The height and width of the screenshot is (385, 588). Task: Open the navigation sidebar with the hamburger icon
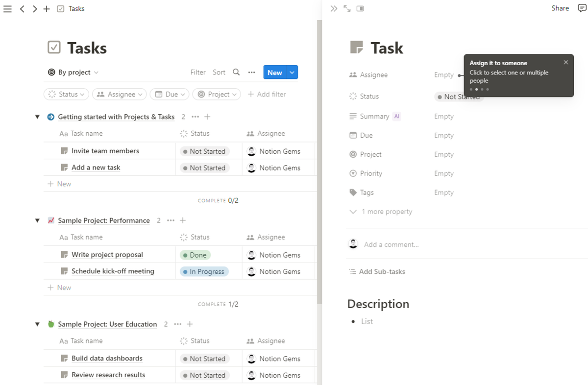click(x=7, y=8)
